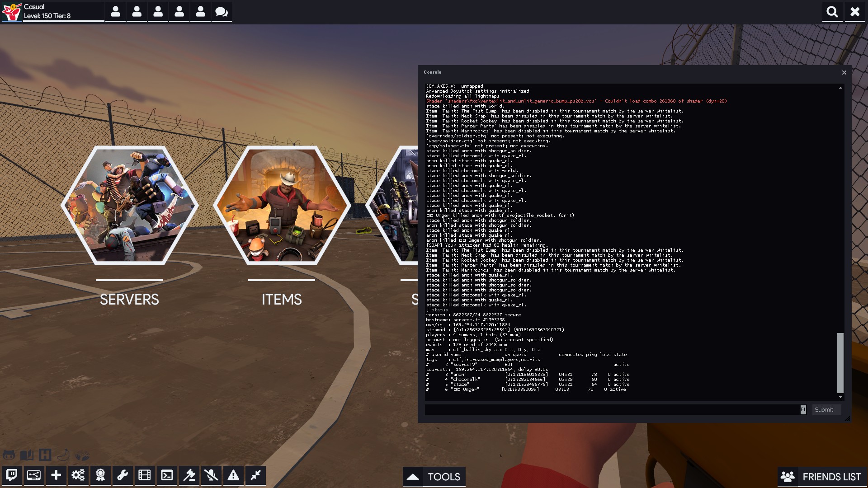Click the 'account : not logged in' line
The width and height of the screenshot is (868, 488).
490,340
